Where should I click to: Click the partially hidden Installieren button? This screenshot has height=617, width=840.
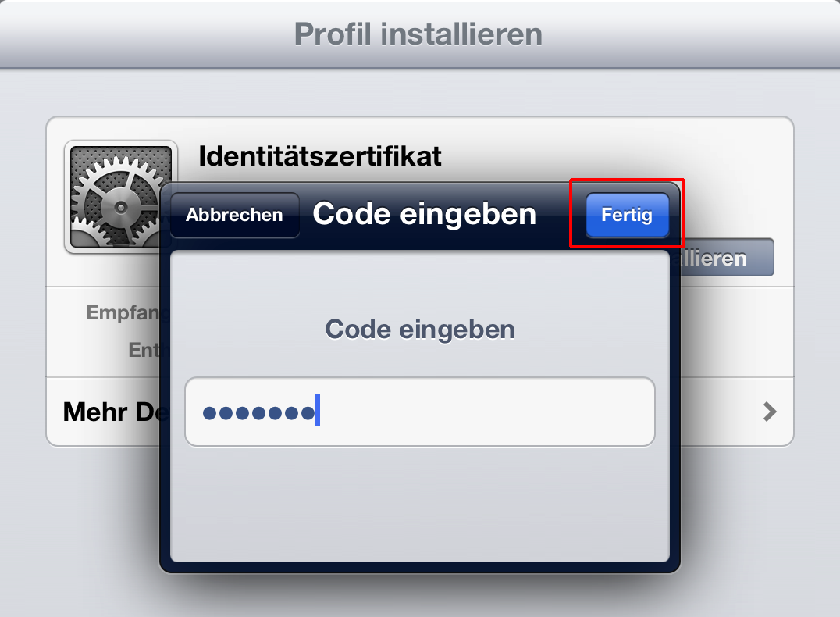(728, 258)
